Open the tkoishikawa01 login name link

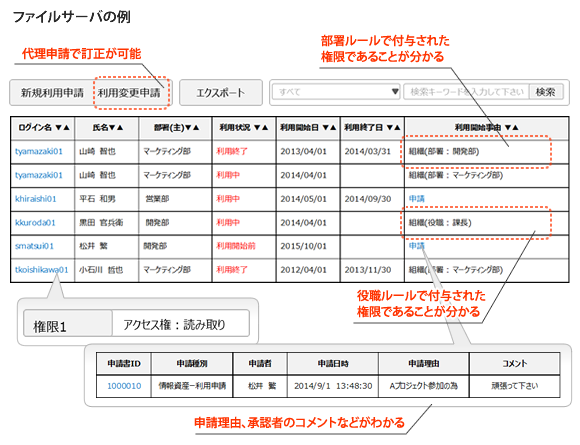pos(41,270)
